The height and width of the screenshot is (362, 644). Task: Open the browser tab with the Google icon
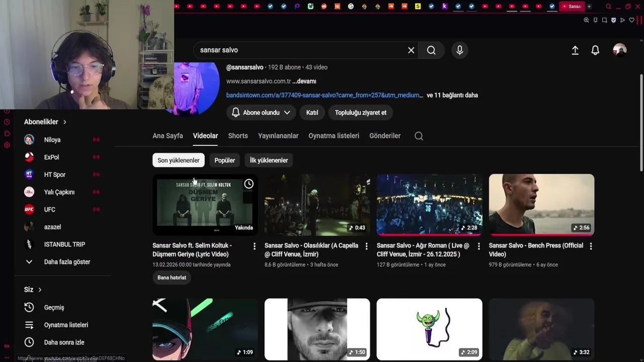(351, 6)
